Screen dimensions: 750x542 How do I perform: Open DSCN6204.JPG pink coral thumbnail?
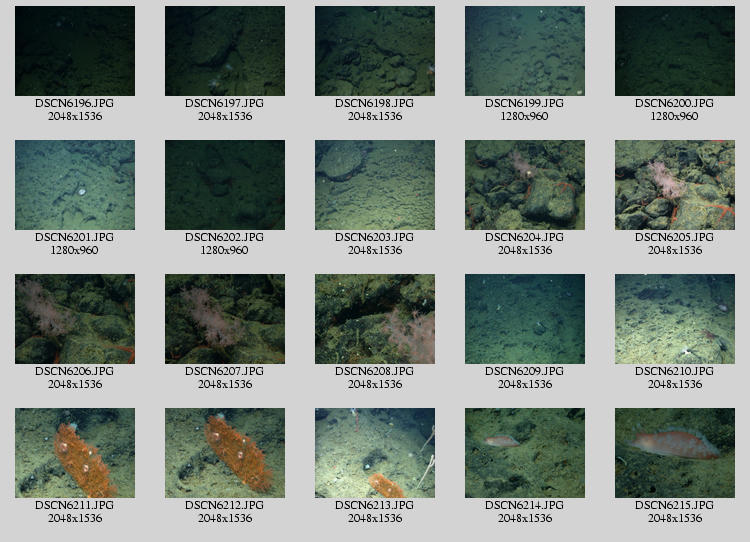(x=525, y=185)
